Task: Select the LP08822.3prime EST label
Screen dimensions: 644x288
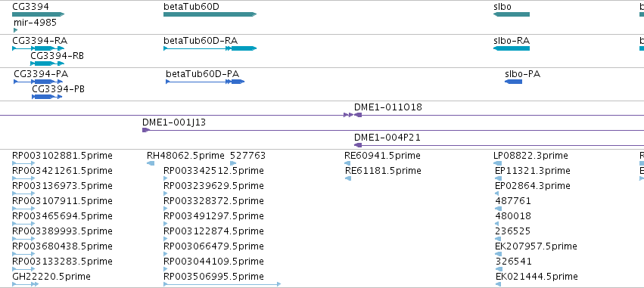Action: pyautogui.click(x=530, y=156)
